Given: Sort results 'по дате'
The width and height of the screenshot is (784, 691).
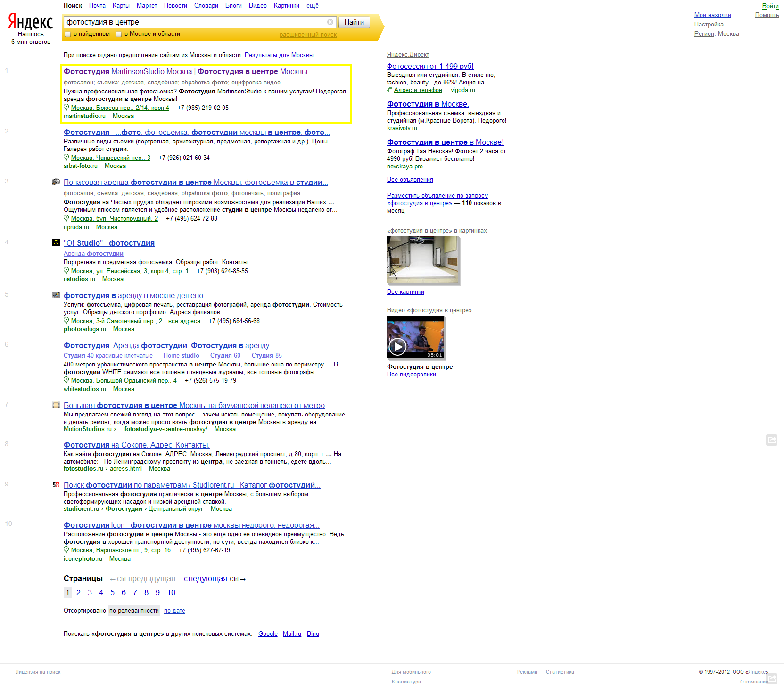Looking at the screenshot, I should point(174,611).
